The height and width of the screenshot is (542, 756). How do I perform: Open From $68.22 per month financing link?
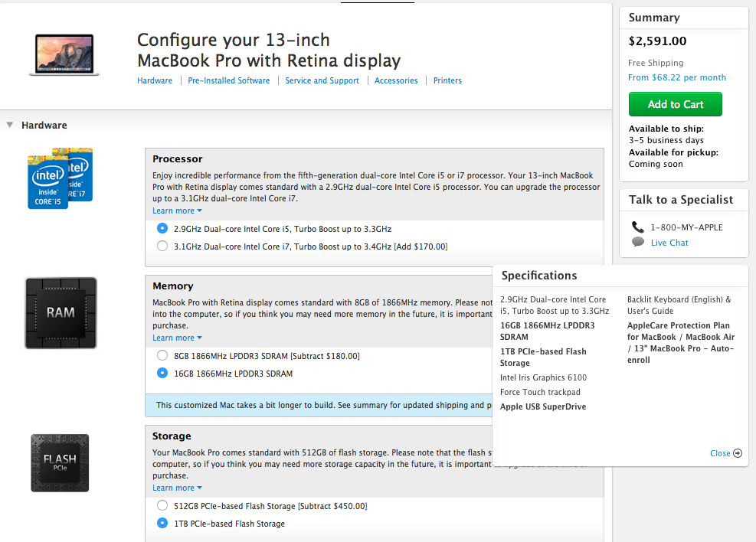pos(677,77)
